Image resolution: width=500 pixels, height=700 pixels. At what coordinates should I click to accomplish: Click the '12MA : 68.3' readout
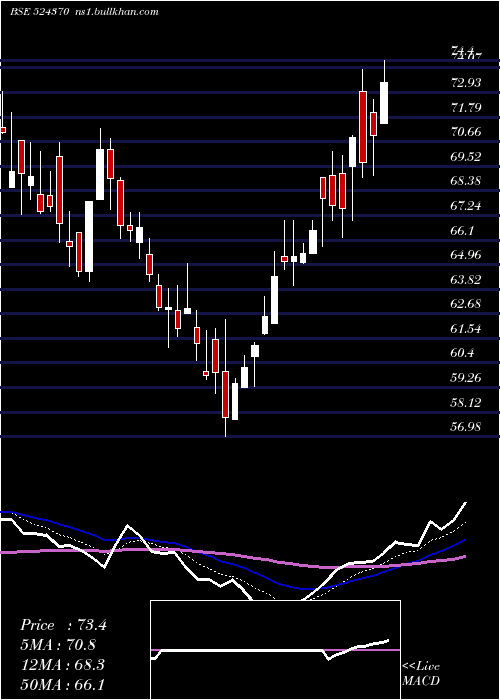tap(62, 664)
